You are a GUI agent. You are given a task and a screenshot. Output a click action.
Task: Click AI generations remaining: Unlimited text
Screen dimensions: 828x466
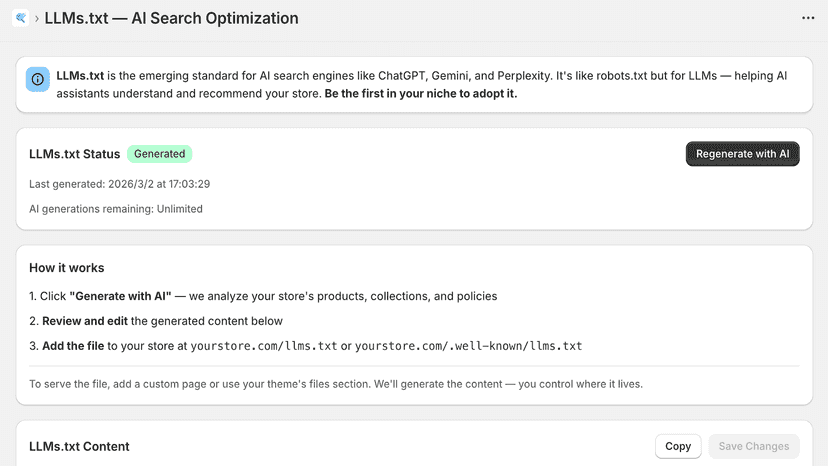coord(116,209)
